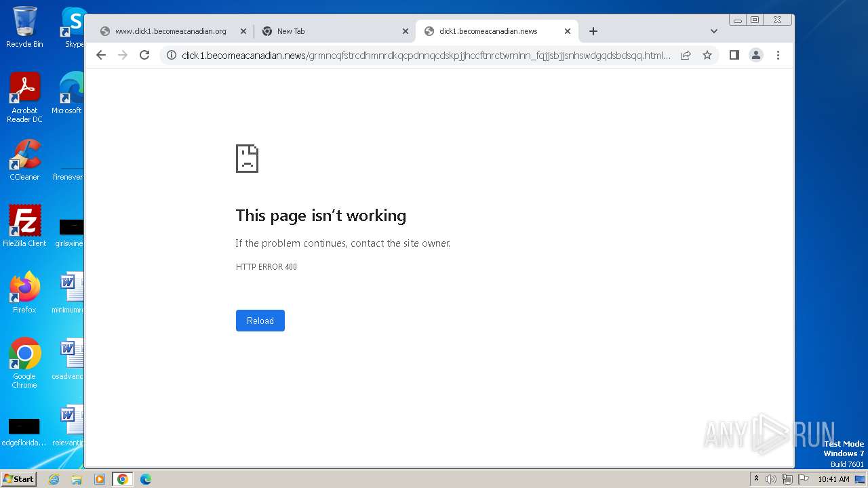
Task: Show hidden system tray icons
Action: pos(757,479)
